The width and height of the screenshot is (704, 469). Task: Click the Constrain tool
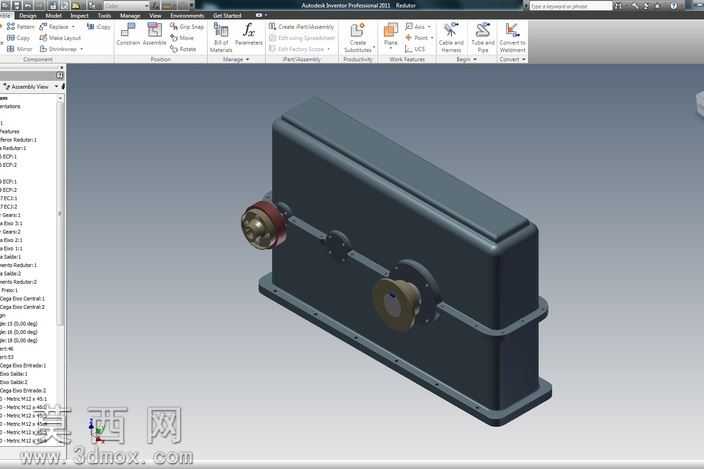coord(128,35)
